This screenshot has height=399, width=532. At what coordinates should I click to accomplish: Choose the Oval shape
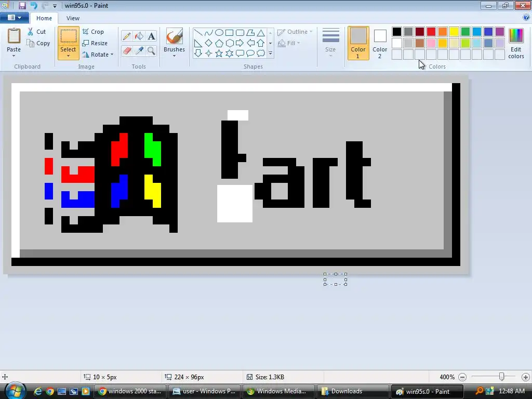pyautogui.click(x=219, y=33)
